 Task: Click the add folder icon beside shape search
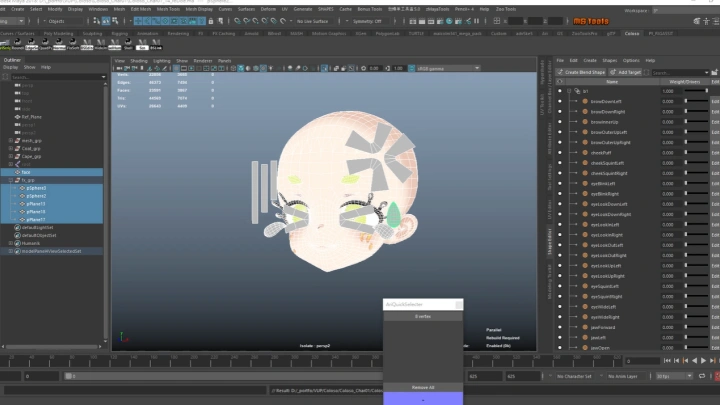click(714, 73)
